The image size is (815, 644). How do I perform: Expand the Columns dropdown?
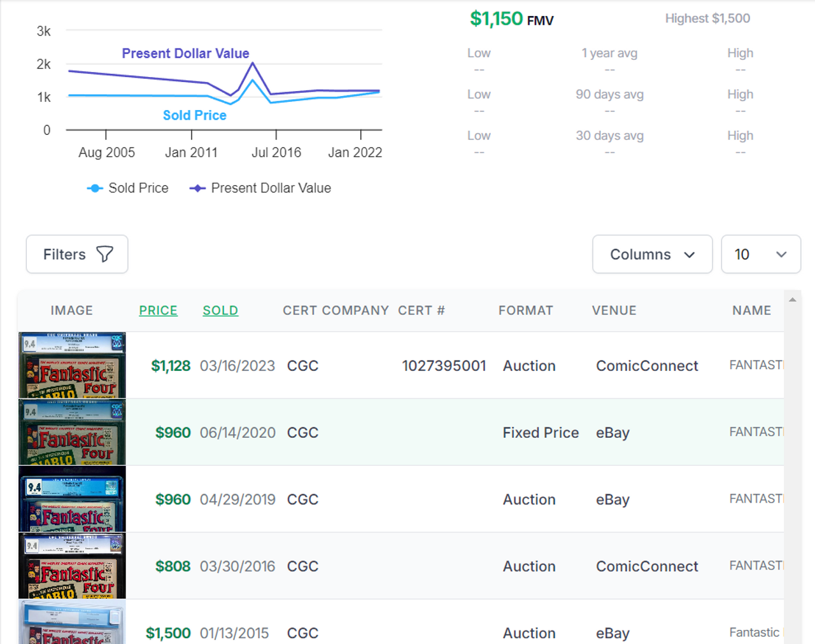652,254
